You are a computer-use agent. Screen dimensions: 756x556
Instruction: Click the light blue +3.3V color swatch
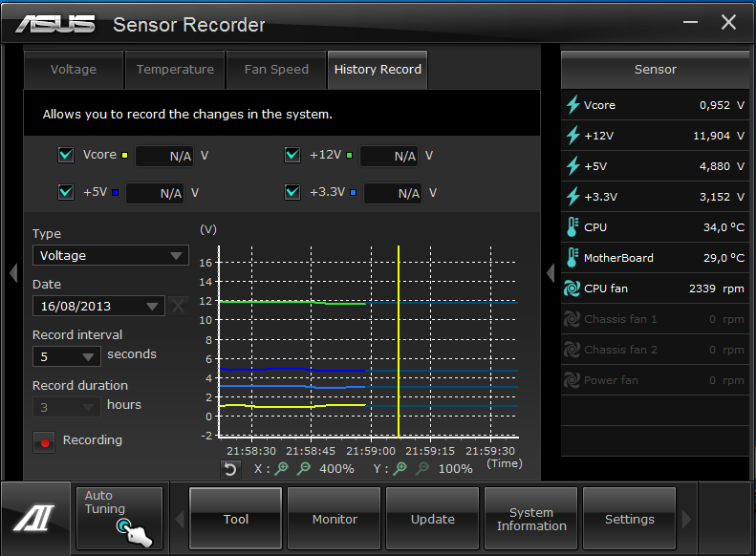point(353,192)
